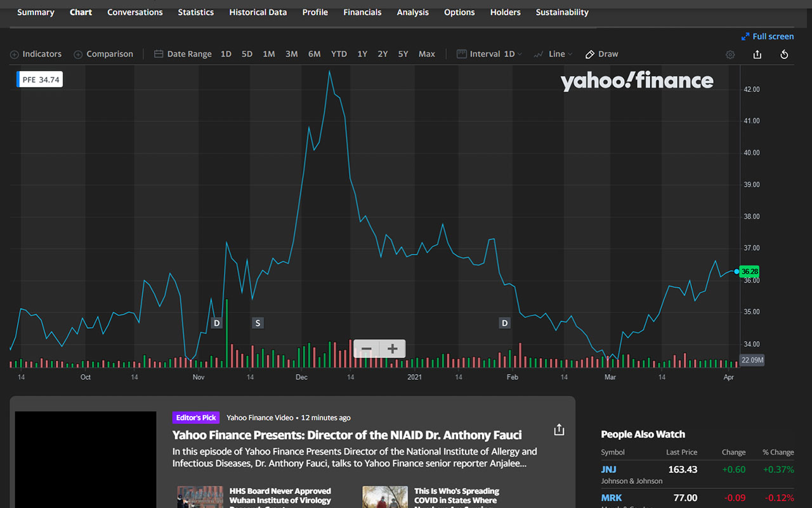The height and width of the screenshot is (508, 812).
Task: View the Holders tab
Action: [x=506, y=12]
